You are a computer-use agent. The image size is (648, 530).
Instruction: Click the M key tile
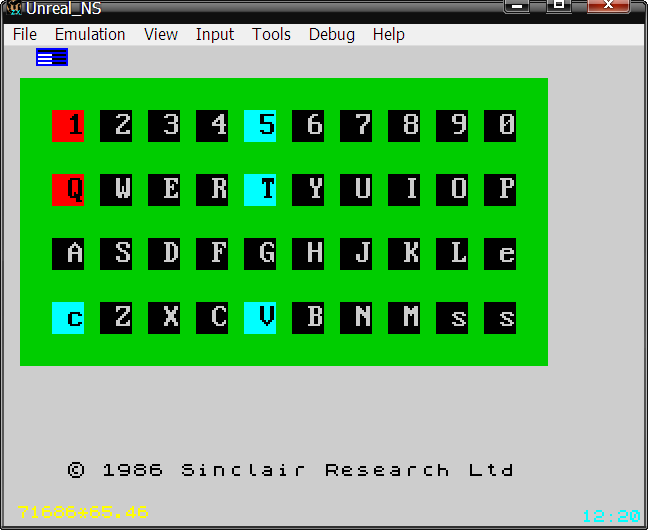[x=404, y=318]
